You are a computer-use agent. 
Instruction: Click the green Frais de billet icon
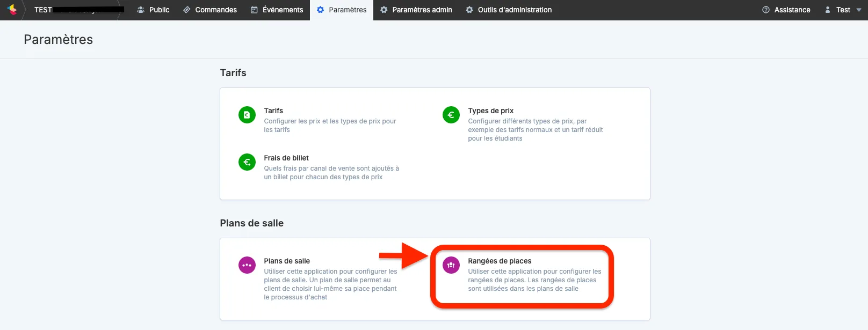[x=247, y=162]
